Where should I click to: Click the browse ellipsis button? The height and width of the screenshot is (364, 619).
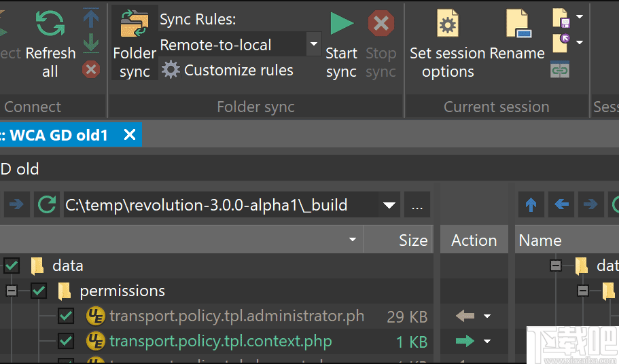coord(417,205)
